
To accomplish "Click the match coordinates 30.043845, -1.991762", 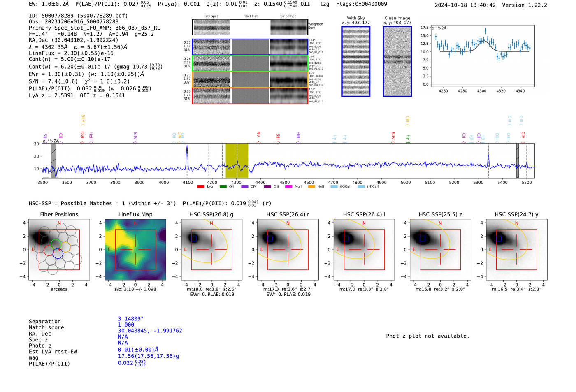I will click(x=150, y=331).
